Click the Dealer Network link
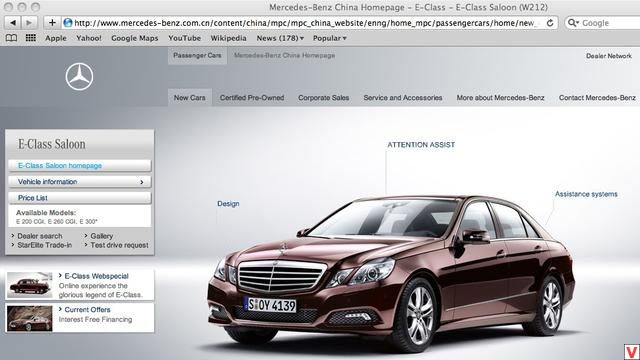This screenshot has width=640, height=360. pos(609,56)
